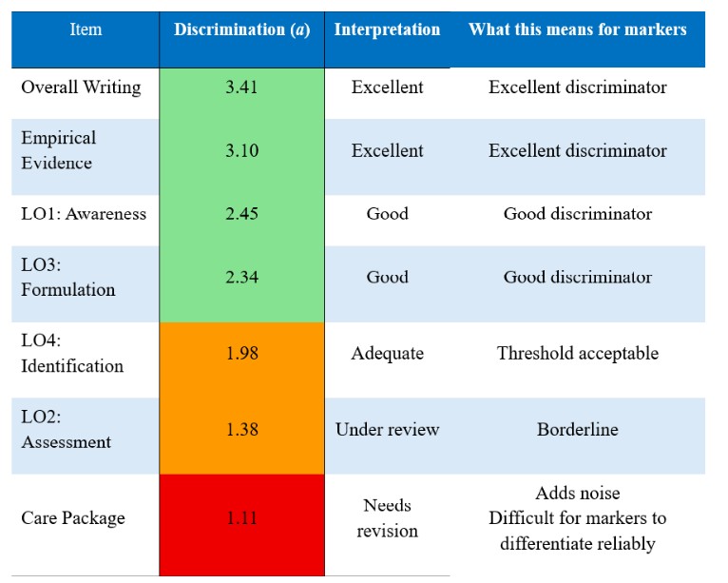Select the 'Needs revision' interpretation cell

click(387, 525)
